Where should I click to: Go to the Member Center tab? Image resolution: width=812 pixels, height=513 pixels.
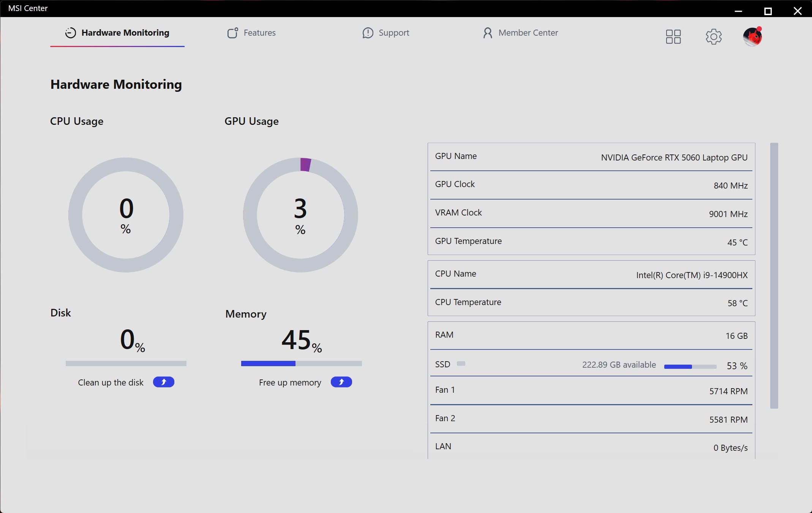point(520,33)
